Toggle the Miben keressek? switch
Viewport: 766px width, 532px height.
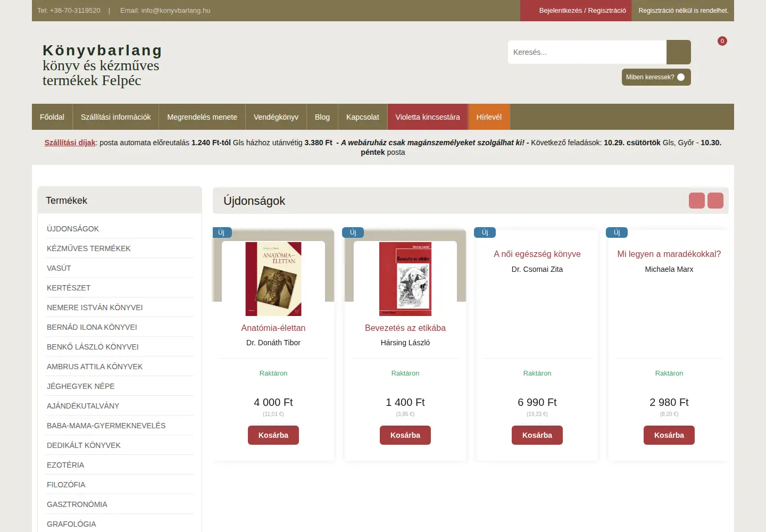click(x=681, y=77)
